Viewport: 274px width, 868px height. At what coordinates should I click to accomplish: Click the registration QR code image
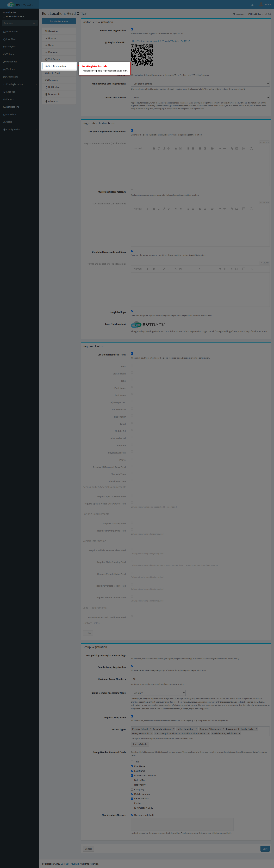(x=142, y=56)
